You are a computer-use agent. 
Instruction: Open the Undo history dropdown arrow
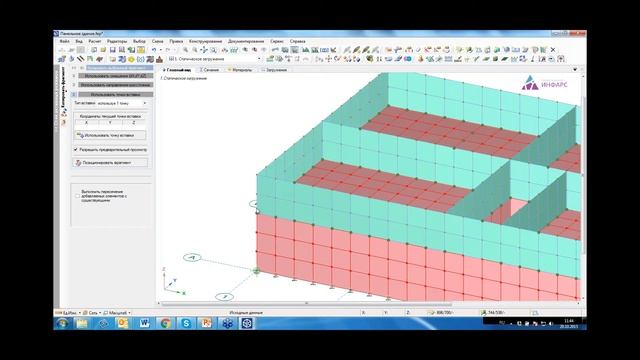tap(160, 50)
